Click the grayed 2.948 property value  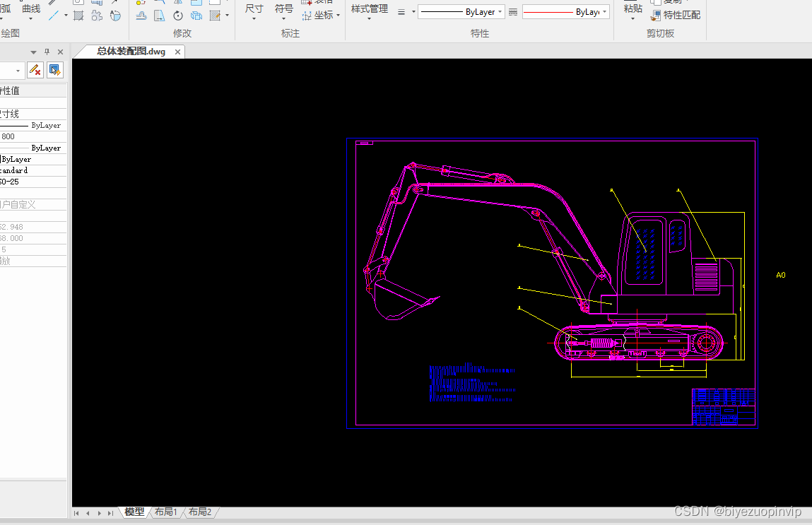click(11, 227)
